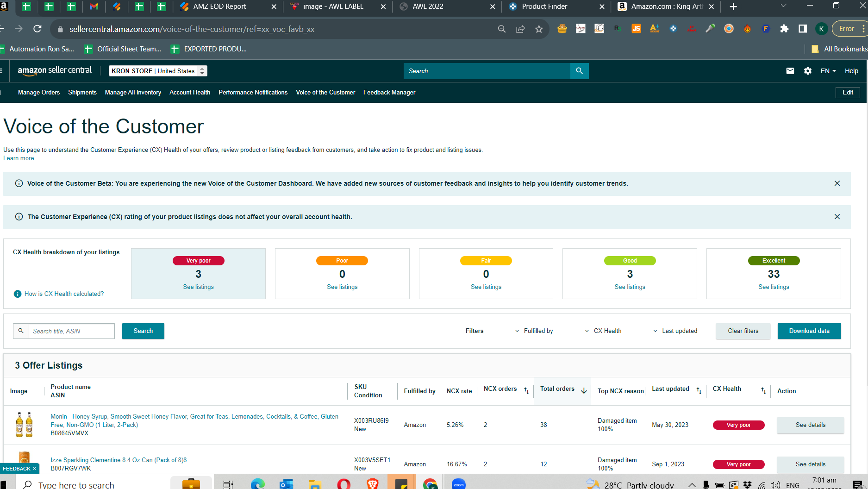Sort by CX Health column arrows
Screen dimensions: 868x489
(x=763, y=391)
